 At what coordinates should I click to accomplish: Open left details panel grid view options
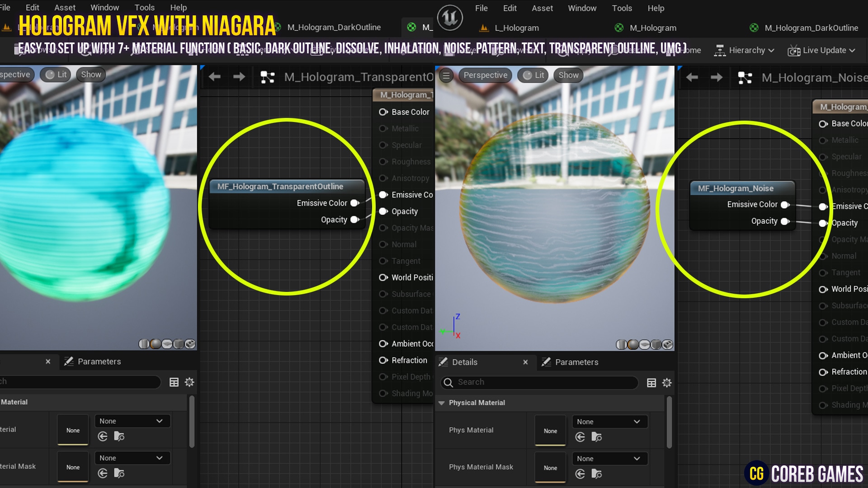coord(174,382)
